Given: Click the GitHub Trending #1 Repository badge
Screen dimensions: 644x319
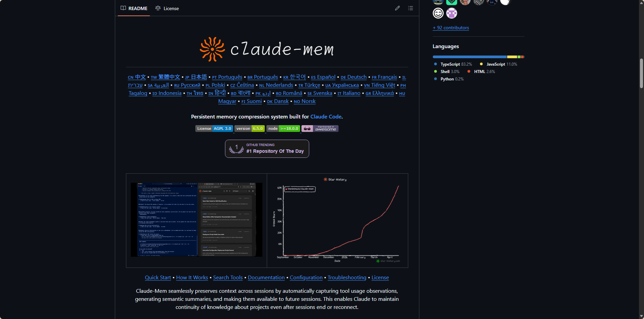Looking at the screenshot, I should [x=267, y=149].
